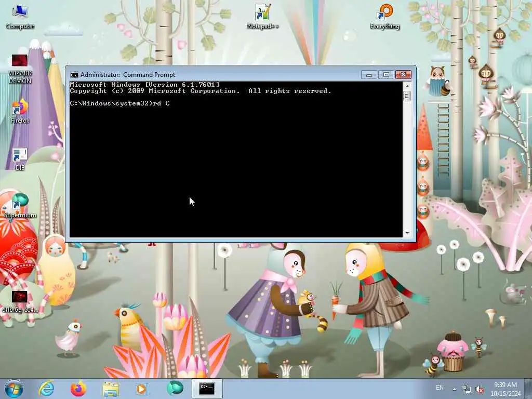Click the Command Prompt taskbar button
The height and width of the screenshot is (399, 532).
[207, 389]
